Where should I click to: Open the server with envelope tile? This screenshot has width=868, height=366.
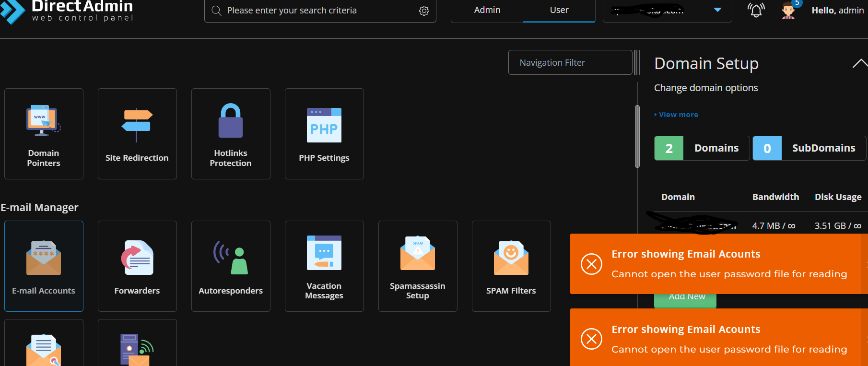coord(137,343)
